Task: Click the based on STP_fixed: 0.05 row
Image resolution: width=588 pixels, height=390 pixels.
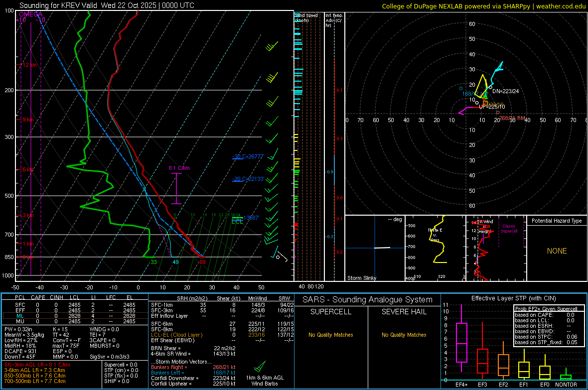Action: point(546,342)
